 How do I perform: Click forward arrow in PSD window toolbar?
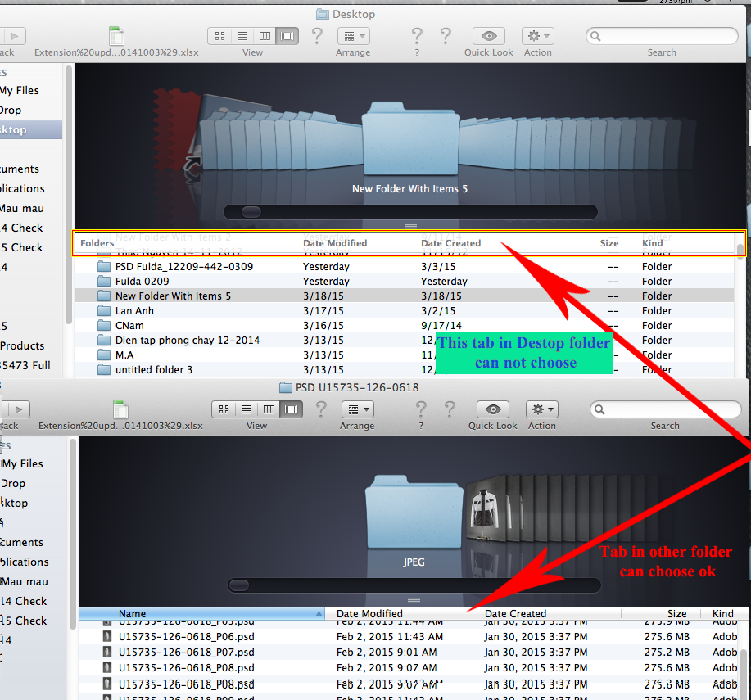18,409
